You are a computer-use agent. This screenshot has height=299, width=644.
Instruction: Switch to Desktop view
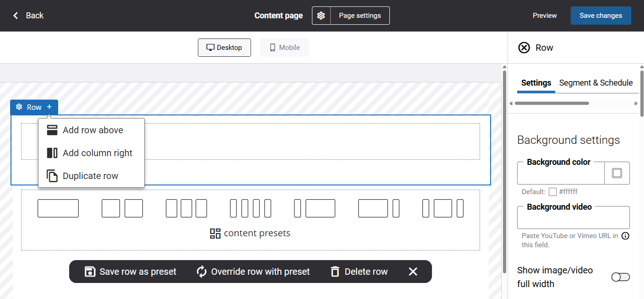pyautogui.click(x=224, y=48)
